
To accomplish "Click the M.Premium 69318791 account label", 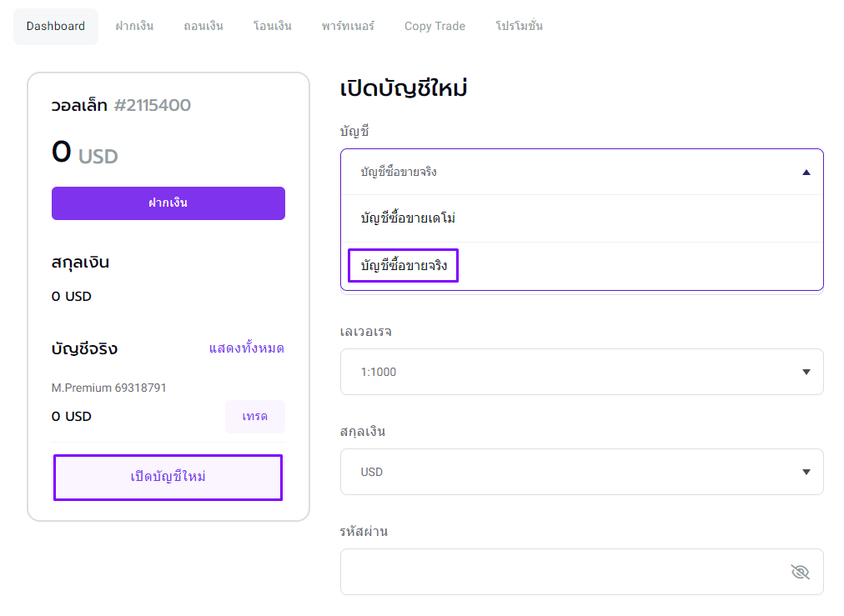I will (108, 388).
